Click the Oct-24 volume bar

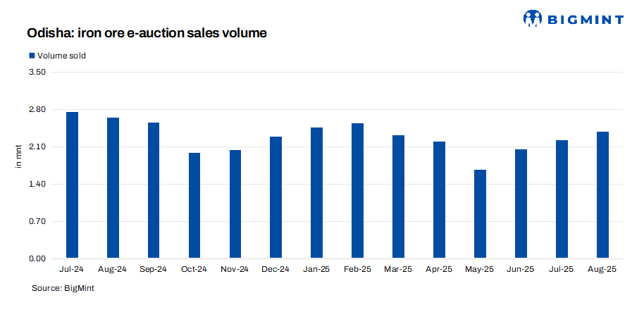tap(194, 206)
